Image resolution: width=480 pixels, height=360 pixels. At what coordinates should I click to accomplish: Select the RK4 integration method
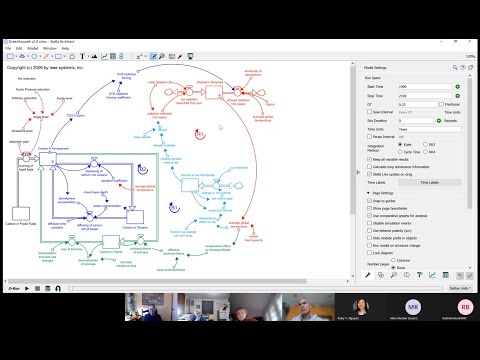pos(425,152)
